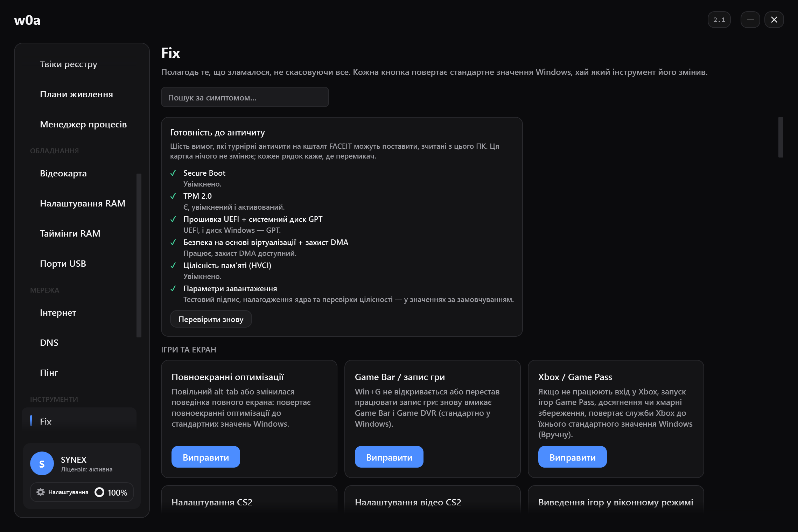The width and height of the screenshot is (798, 532).
Task: Click the SYNEX avatar circle
Action: coord(42,463)
